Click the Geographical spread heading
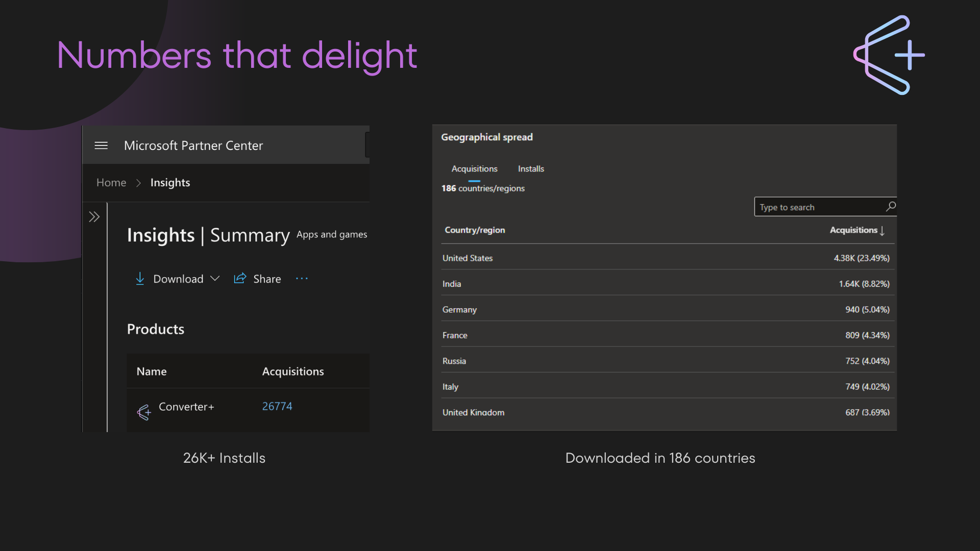Image resolution: width=980 pixels, height=551 pixels. coord(487,137)
